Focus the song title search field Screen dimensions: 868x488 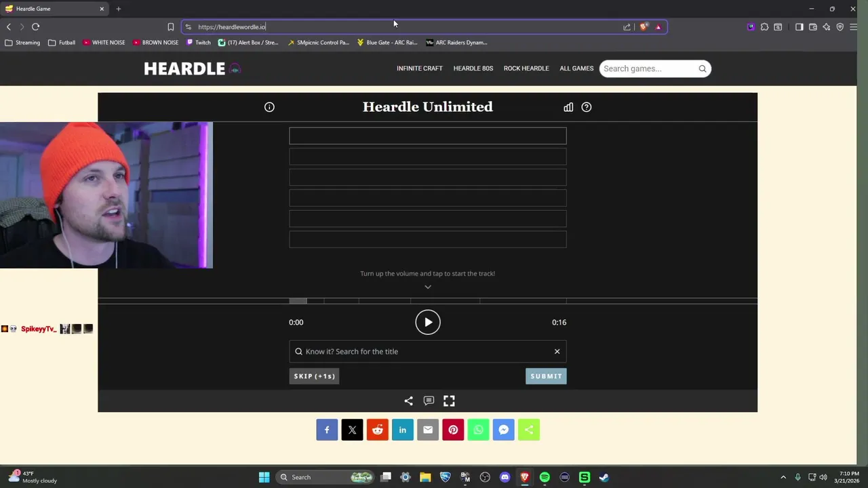click(428, 352)
